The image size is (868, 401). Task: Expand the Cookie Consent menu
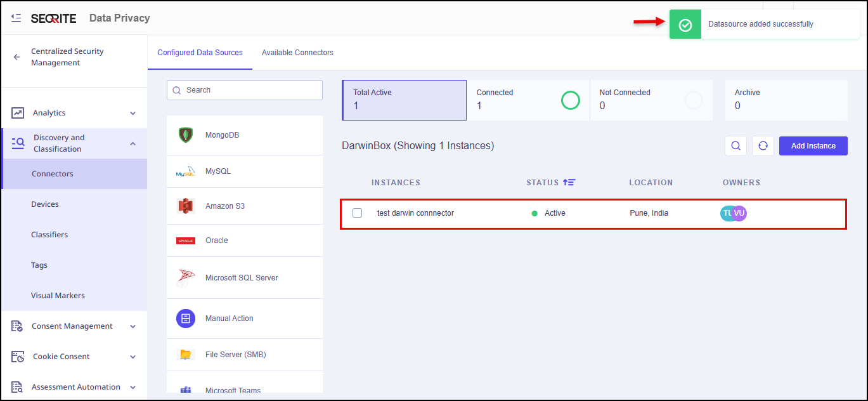(133, 357)
